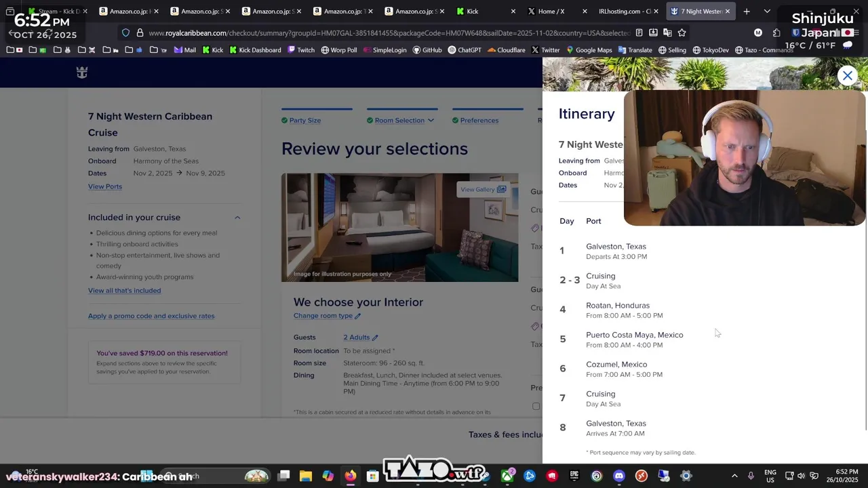Go to the Party Size step
The height and width of the screenshot is (488, 868).
pyautogui.click(x=304, y=121)
